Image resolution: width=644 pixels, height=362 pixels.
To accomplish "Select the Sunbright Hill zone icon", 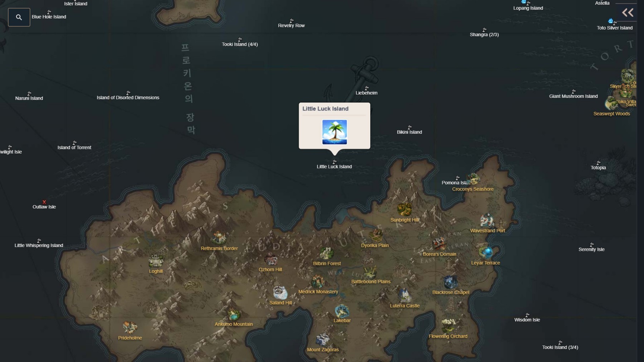I will click(404, 209).
